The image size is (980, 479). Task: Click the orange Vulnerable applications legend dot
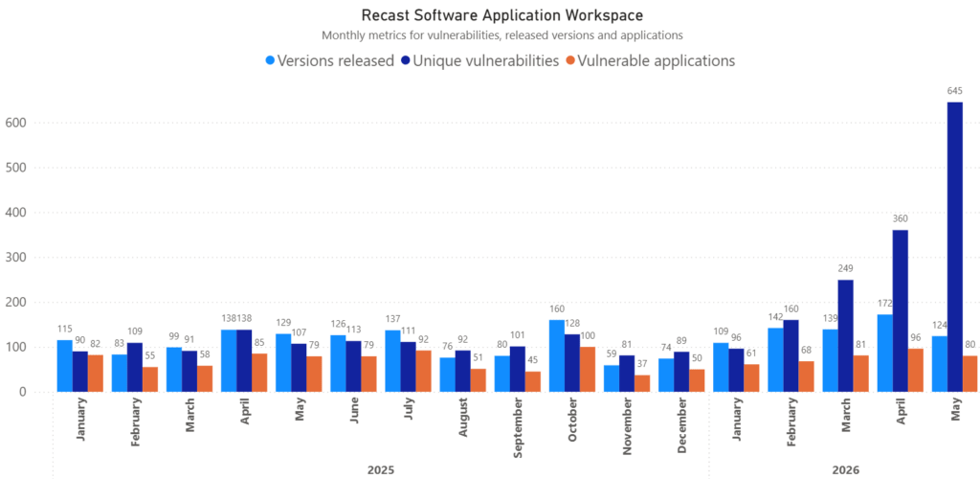click(570, 61)
